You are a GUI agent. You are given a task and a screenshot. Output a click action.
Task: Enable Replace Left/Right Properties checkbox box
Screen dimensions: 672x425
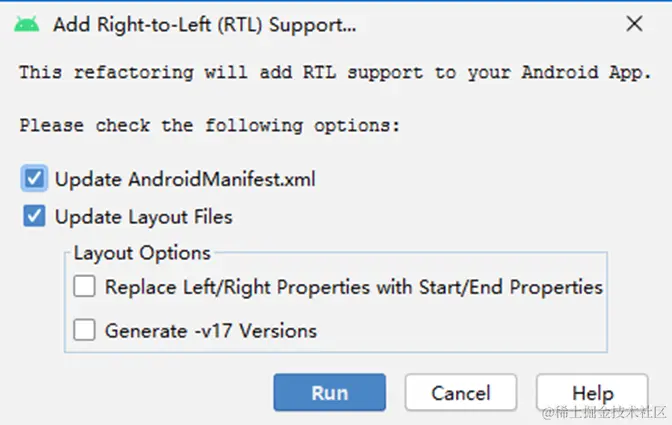85,287
